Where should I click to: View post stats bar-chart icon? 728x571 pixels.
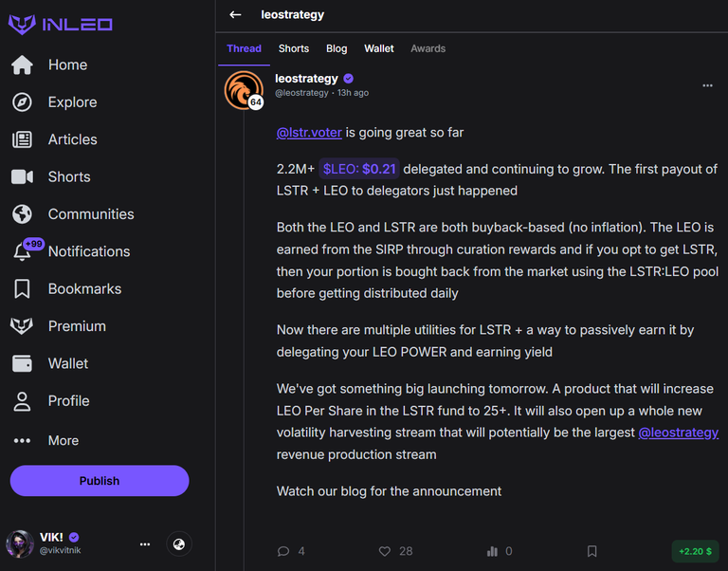492,551
